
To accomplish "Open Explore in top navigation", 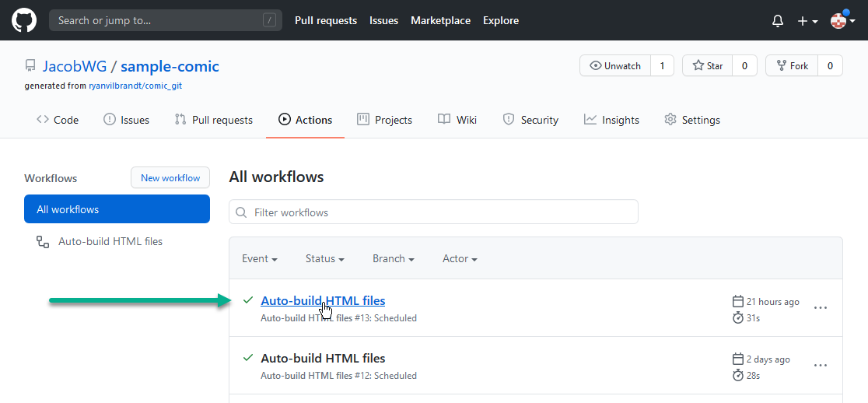I will (501, 20).
